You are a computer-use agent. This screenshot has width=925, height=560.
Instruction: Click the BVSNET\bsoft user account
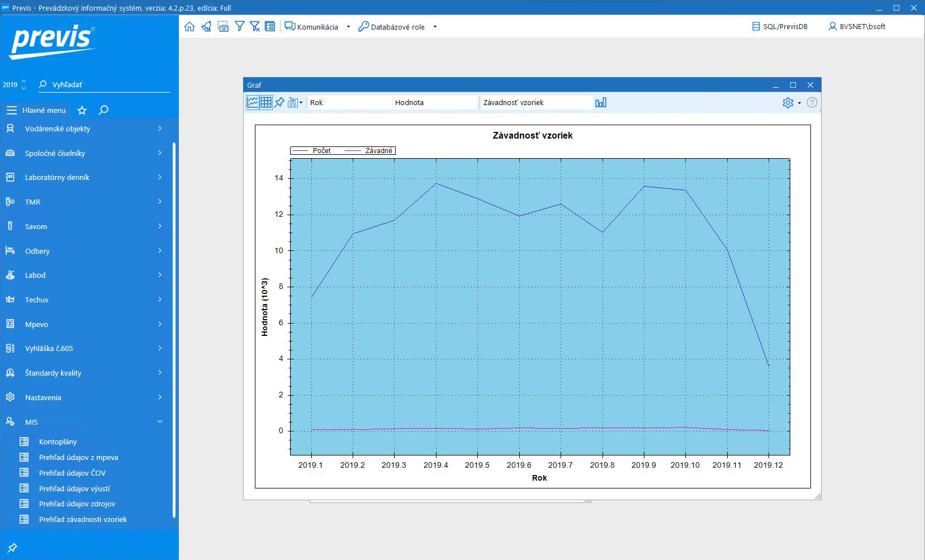click(857, 26)
